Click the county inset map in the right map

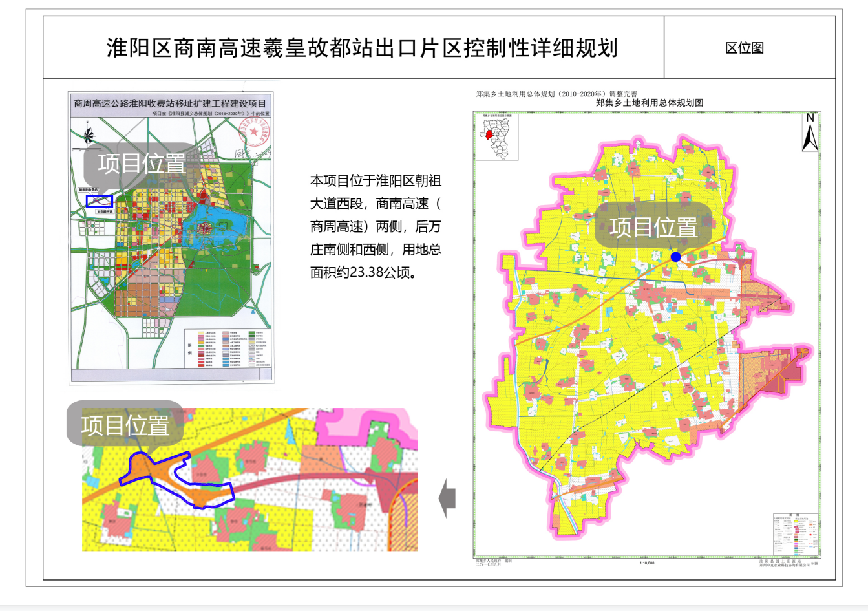pos(498,137)
